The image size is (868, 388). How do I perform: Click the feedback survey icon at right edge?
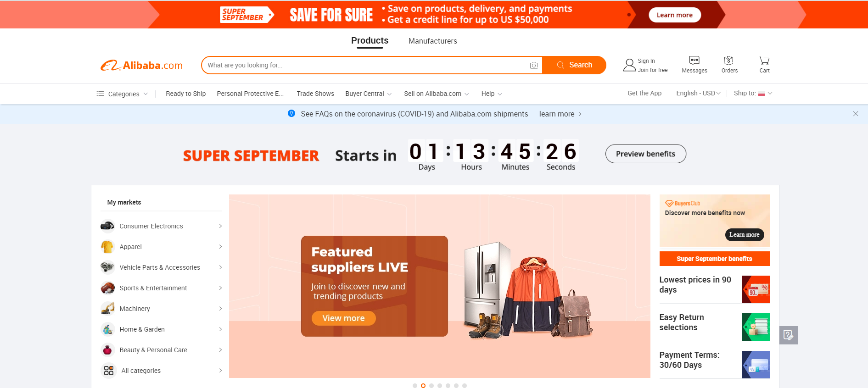click(788, 335)
